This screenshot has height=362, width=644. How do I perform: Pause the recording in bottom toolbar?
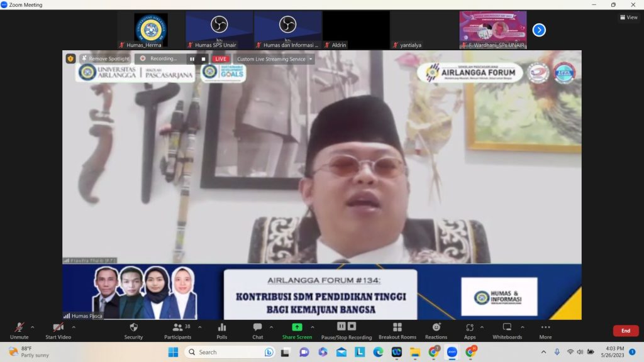341,326
